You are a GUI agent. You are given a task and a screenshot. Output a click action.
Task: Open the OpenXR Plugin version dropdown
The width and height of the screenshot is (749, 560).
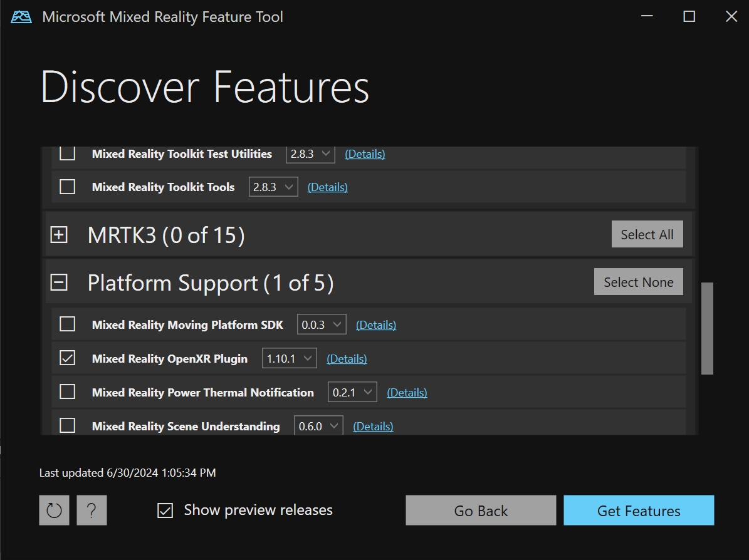coord(289,358)
